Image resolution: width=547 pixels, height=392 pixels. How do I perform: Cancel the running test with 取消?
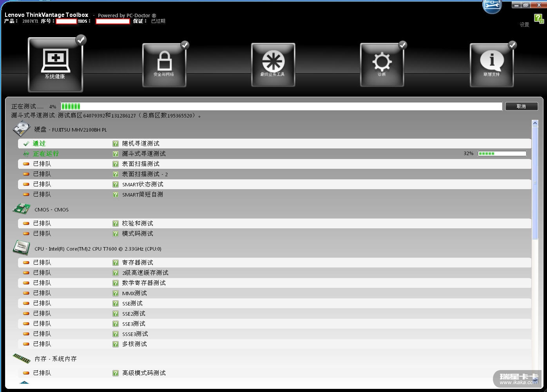pyautogui.click(x=521, y=107)
